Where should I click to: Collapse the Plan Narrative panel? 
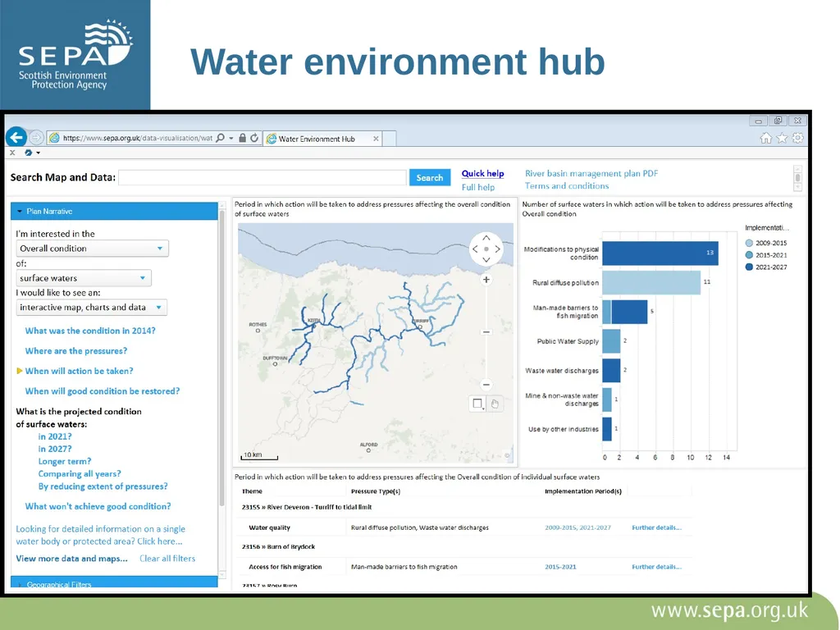click(x=114, y=211)
